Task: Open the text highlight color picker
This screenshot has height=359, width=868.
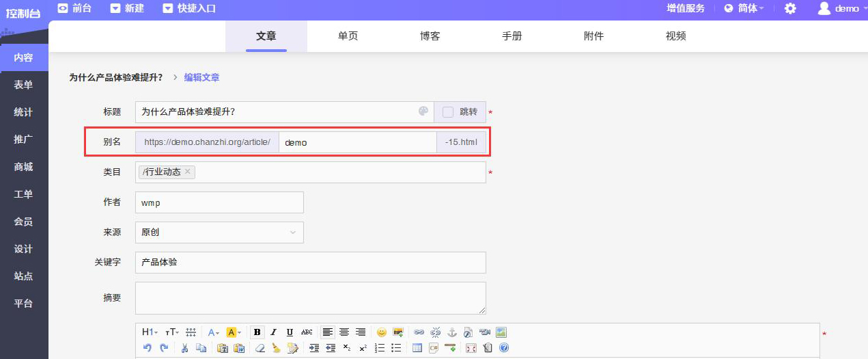Action: (234, 332)
